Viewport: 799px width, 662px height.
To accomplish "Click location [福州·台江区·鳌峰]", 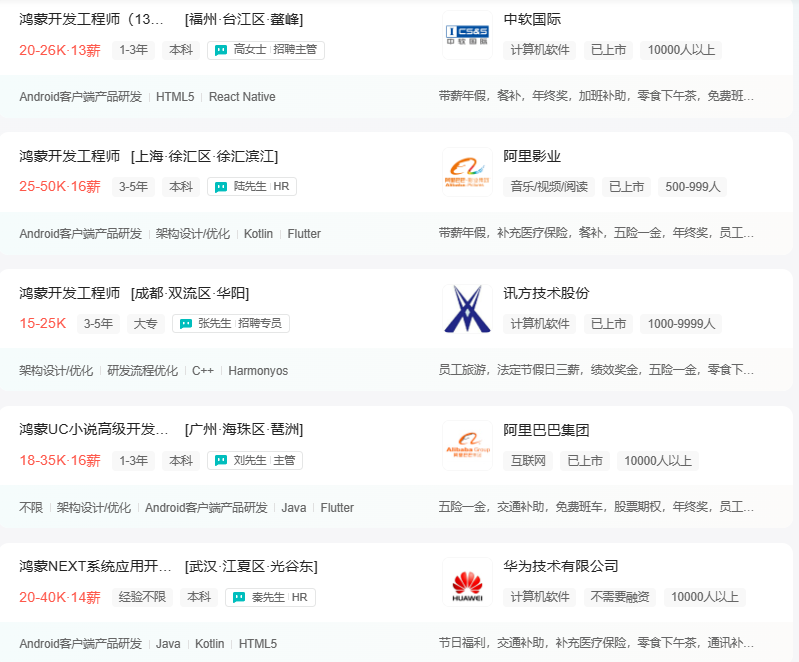I will point(244,19).
